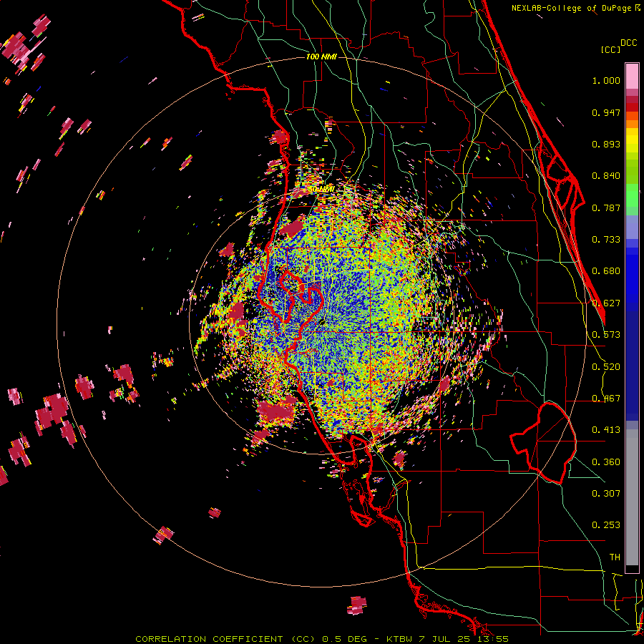Click the 0.413 scale value
Viewport: 644px width, 644px height.
(606, 430)
